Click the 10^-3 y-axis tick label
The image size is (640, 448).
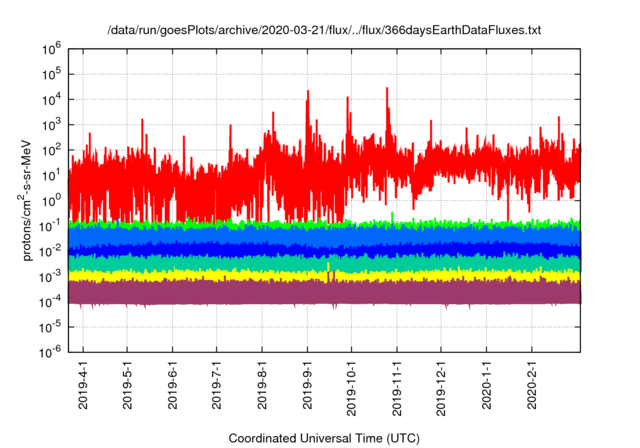click(50, 276)
